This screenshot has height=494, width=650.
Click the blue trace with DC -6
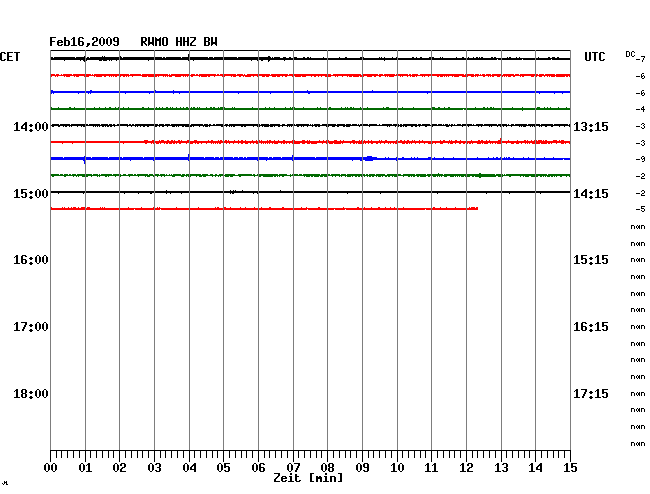[310, 92]
